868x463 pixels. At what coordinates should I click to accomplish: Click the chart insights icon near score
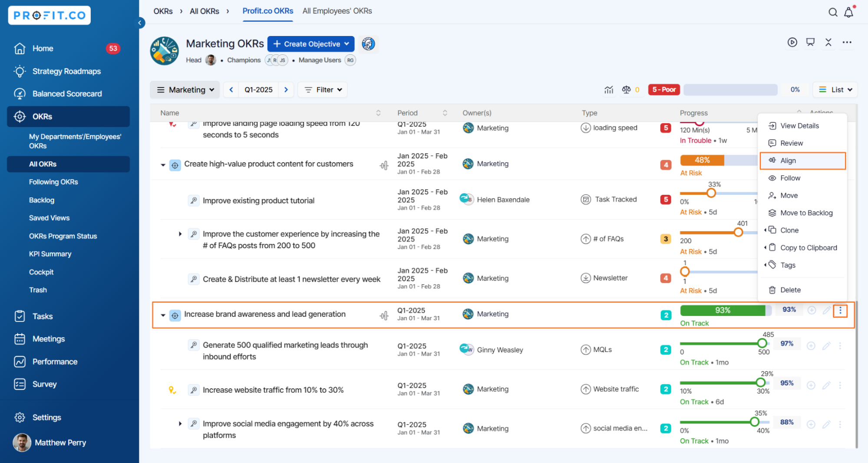(x=609, y=90)
